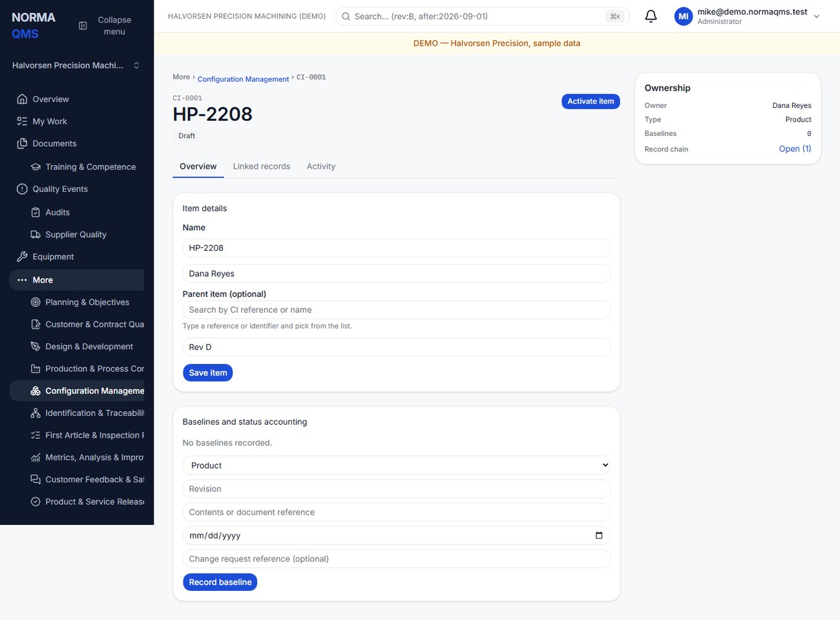
Task: Open the Halvorsen organization switcher
Action: tap(76, 65)
